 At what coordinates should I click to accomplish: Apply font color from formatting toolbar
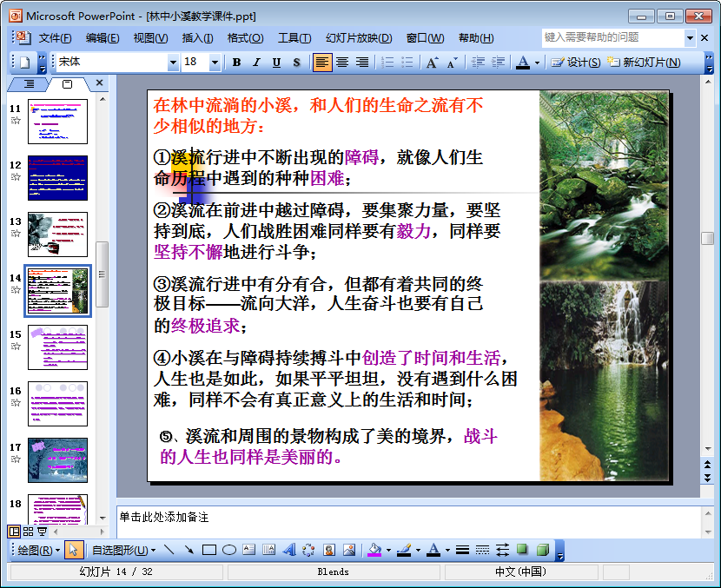523,62
